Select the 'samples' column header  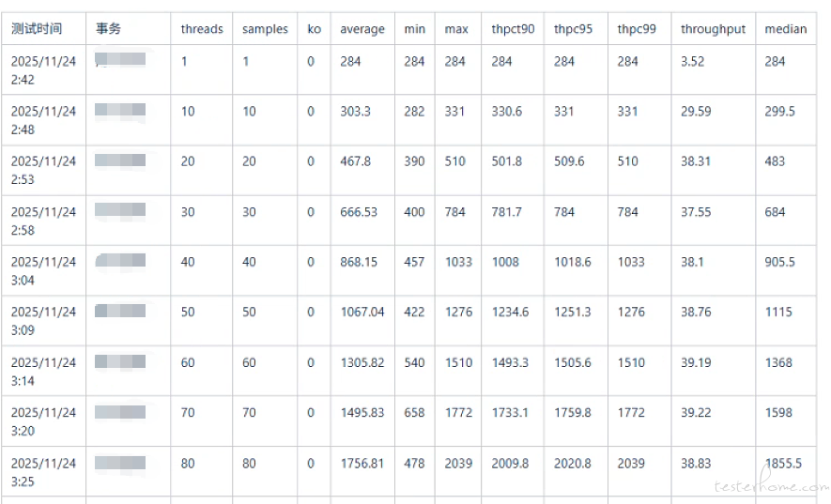tap(265, 29)
